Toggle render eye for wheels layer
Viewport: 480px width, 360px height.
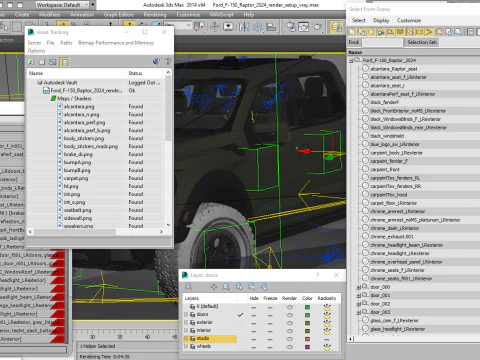pos(289,347)
